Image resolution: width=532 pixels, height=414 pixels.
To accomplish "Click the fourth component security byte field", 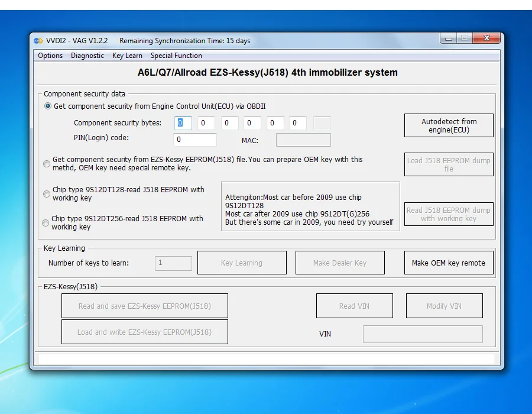I will pyautogui.click(x=252, y=123).
